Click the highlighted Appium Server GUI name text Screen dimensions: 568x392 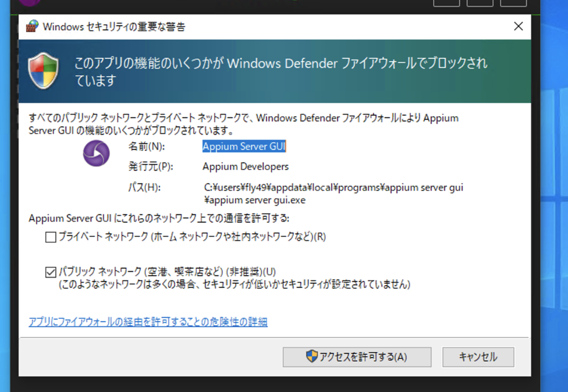pos(243,146)
